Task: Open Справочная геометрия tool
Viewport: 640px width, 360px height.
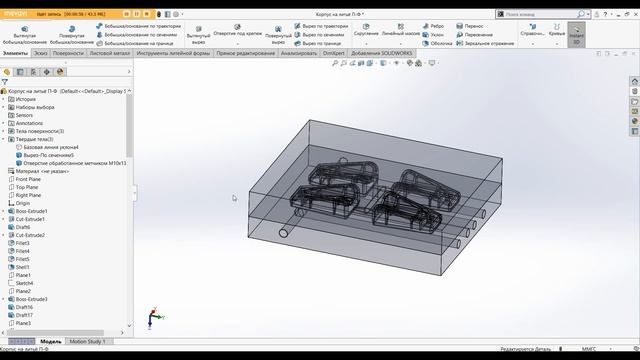Action: [x=533, y=30]
